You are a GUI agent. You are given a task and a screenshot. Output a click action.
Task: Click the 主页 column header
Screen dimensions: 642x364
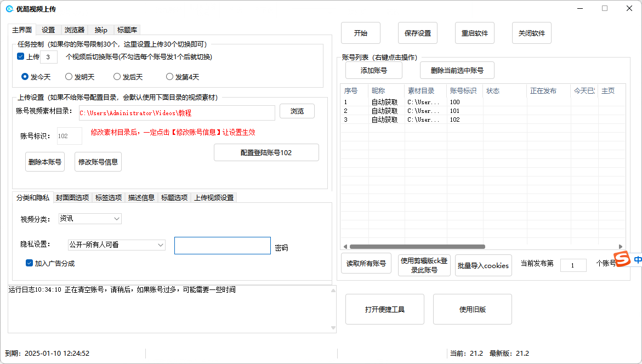[x=612, y=91]
